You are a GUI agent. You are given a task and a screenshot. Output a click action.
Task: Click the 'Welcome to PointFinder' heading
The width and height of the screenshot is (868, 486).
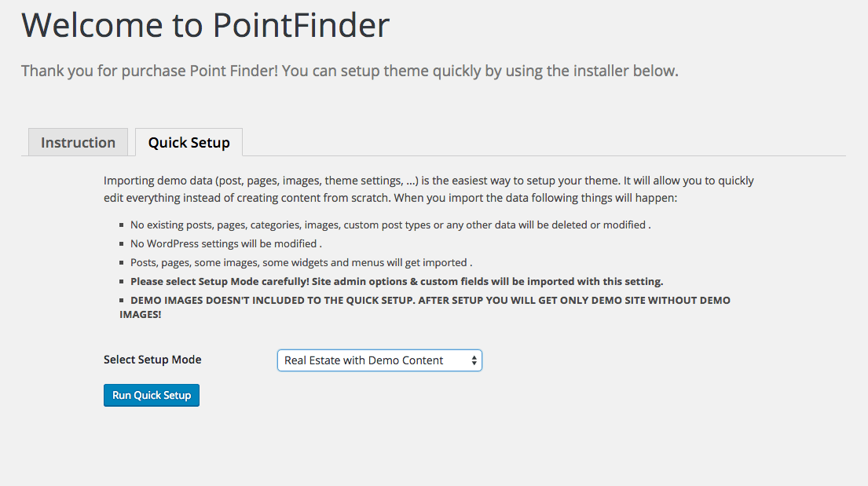click(205, 26)
